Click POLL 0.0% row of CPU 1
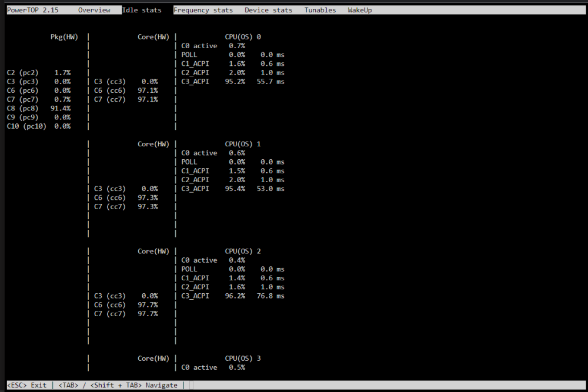The width and height of the screenshot is (588, 392). point(232,162)
